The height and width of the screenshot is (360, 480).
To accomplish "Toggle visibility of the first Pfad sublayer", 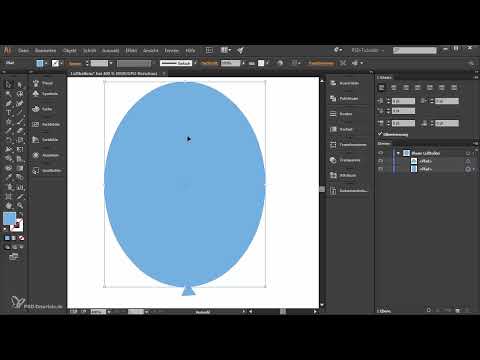I will 381,161.
